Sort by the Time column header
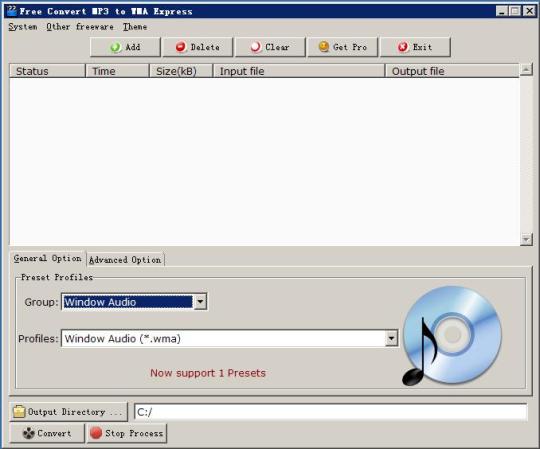The width and height of the screenshot is (540, 449). tap(117, 71)
